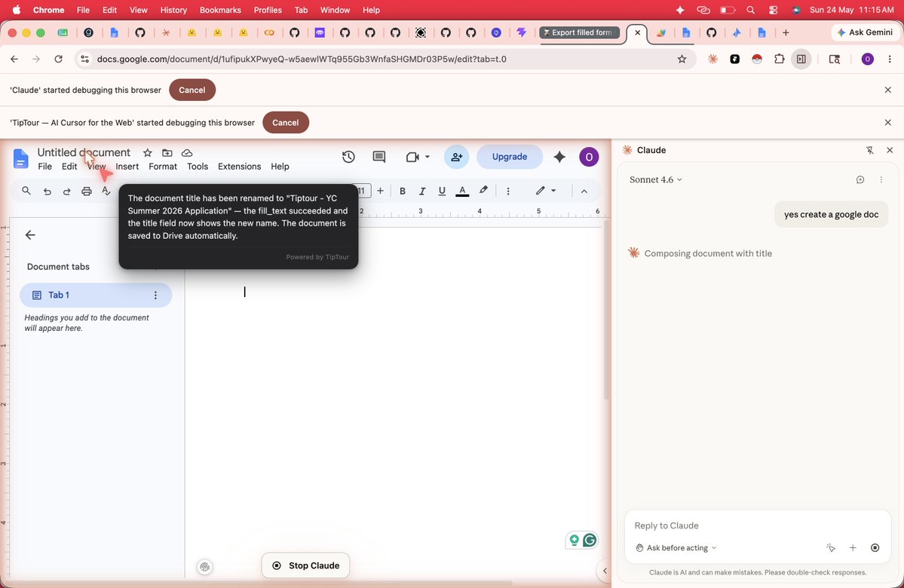Open the Grammarly icon
904x588 pixels.
589,541
